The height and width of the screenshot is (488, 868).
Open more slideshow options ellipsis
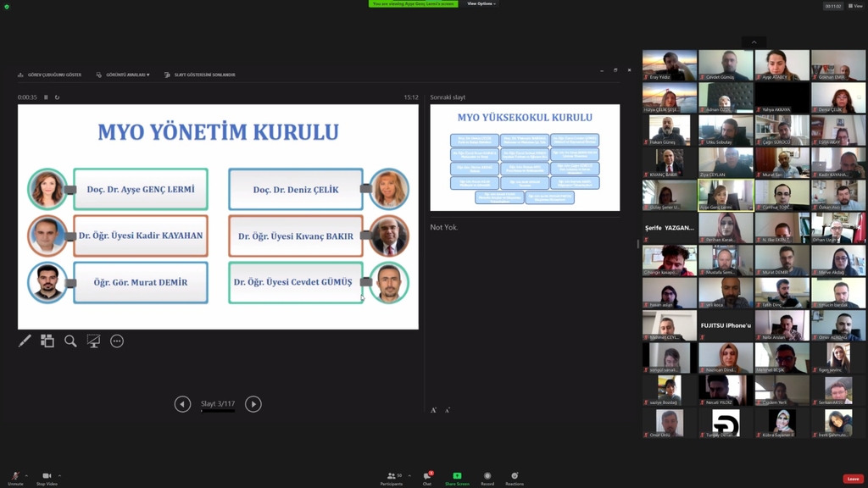coord(117,341)
